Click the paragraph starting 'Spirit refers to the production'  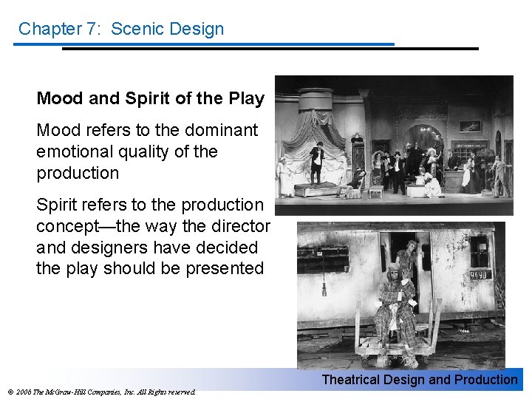click(x=153, y=237)
